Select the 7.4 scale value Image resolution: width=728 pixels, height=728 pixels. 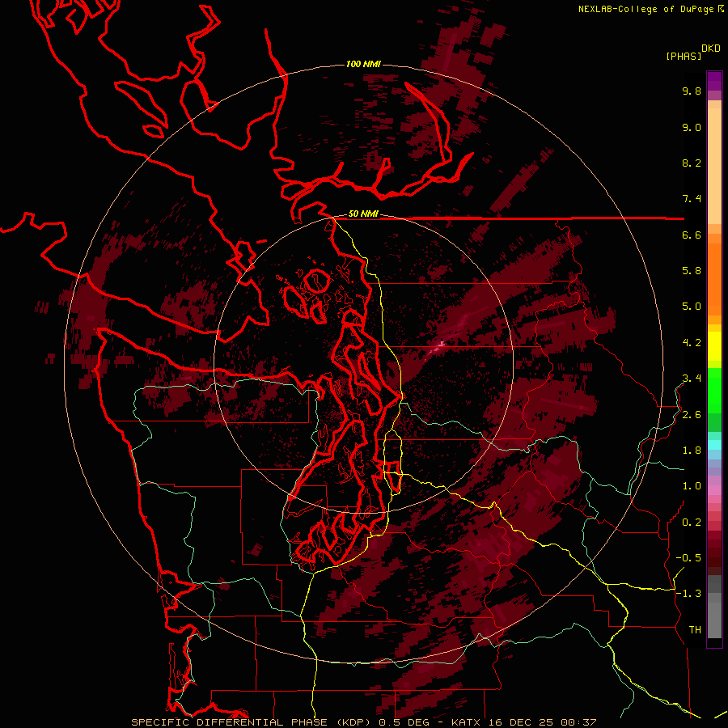coord(692,199)
